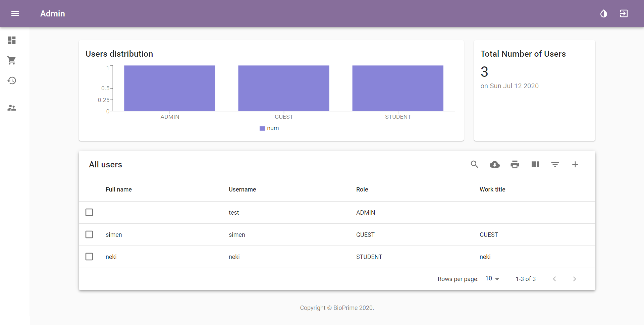
Task: Click the '1-3 of 3' pagination text
Action: 526,279
